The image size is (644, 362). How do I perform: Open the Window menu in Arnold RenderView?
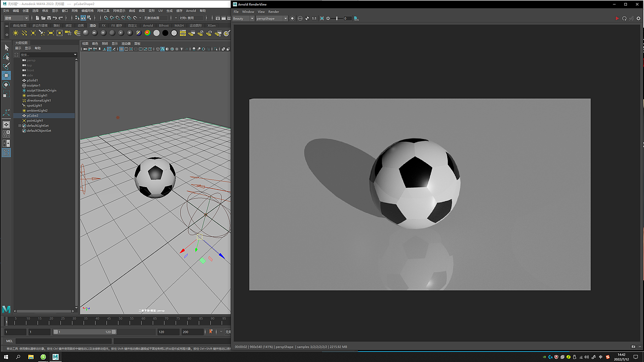pyautogui.click(x=248, y=12)
